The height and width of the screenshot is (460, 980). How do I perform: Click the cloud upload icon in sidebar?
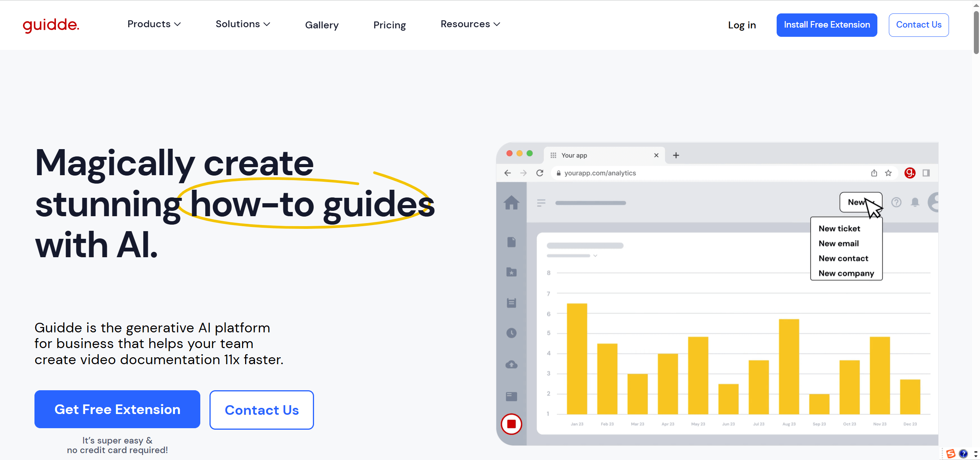coord(511,364)
